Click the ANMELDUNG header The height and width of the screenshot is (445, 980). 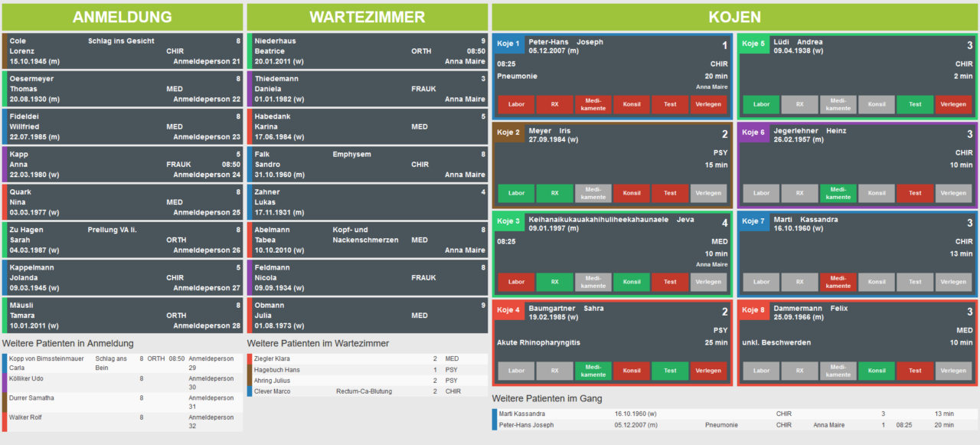[x=122, y=17]
